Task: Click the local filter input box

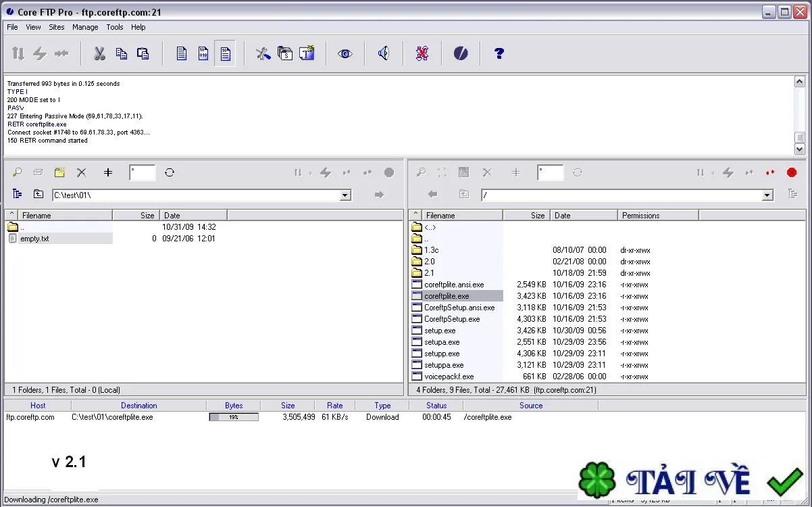Action: click(143, 173)
